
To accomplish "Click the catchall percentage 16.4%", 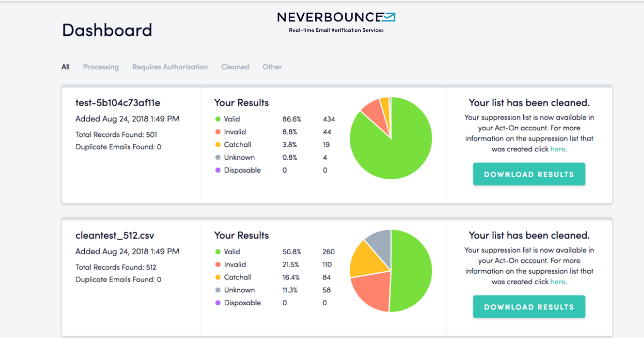I will (291, 277).
